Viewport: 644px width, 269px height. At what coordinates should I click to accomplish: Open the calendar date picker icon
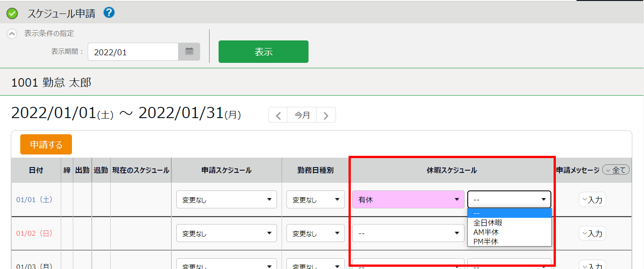(x=189, y=52)
